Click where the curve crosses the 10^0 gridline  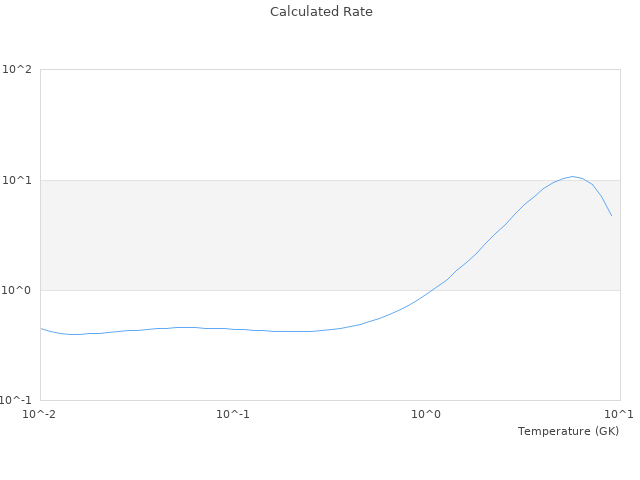432,290
